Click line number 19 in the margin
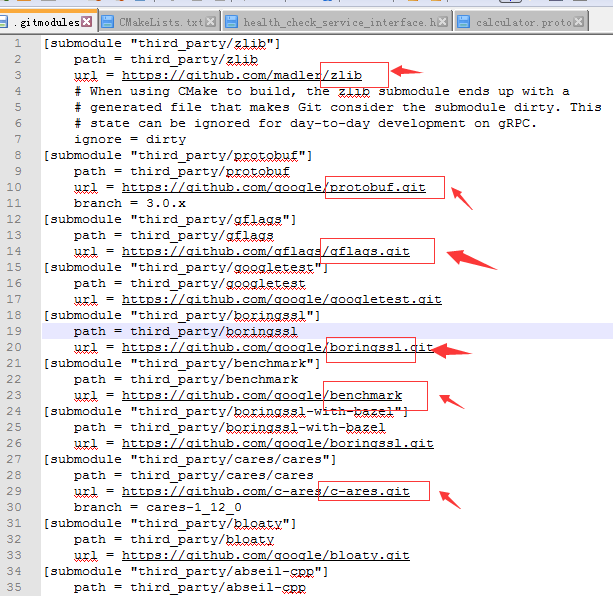 pyautogui.click(x=14, y=331)
